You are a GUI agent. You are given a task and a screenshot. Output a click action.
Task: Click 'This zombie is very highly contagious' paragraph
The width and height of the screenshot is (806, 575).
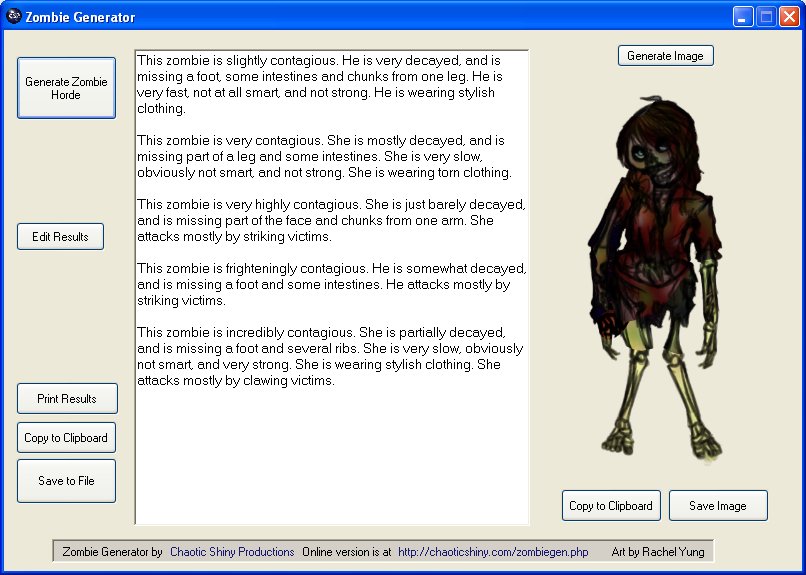(x=332, y=220)
